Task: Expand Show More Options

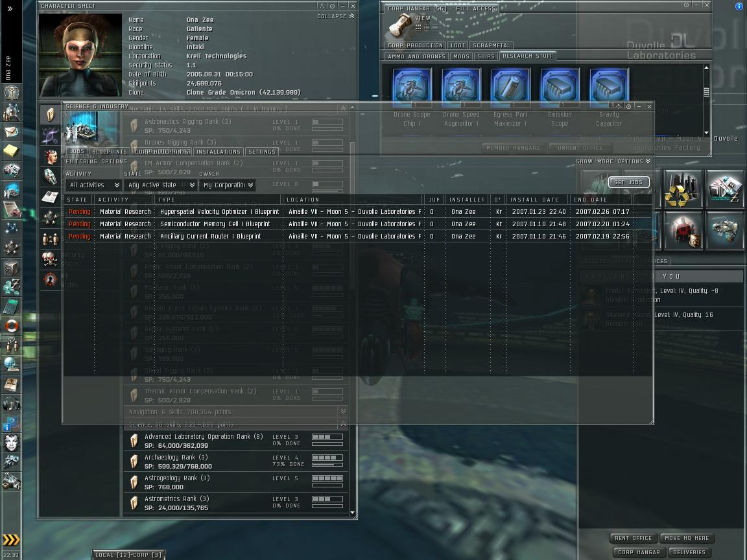Action: [613, 161]
